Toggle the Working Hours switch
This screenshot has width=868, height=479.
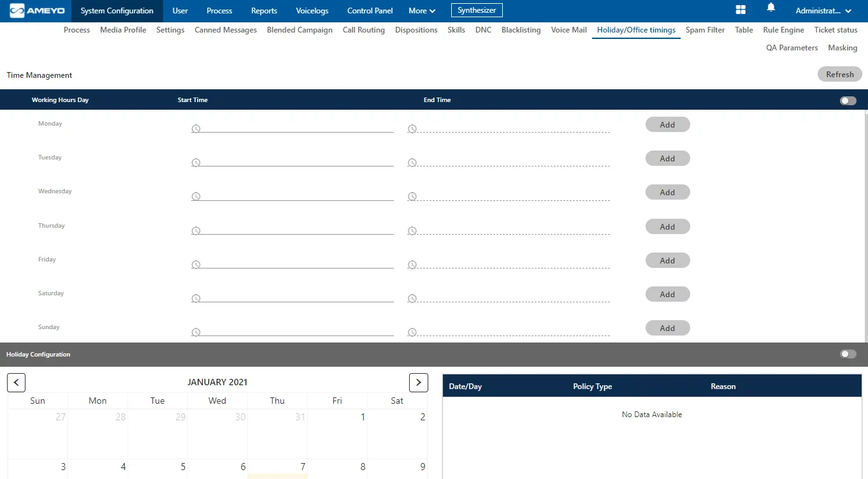[x=848, y=101]
